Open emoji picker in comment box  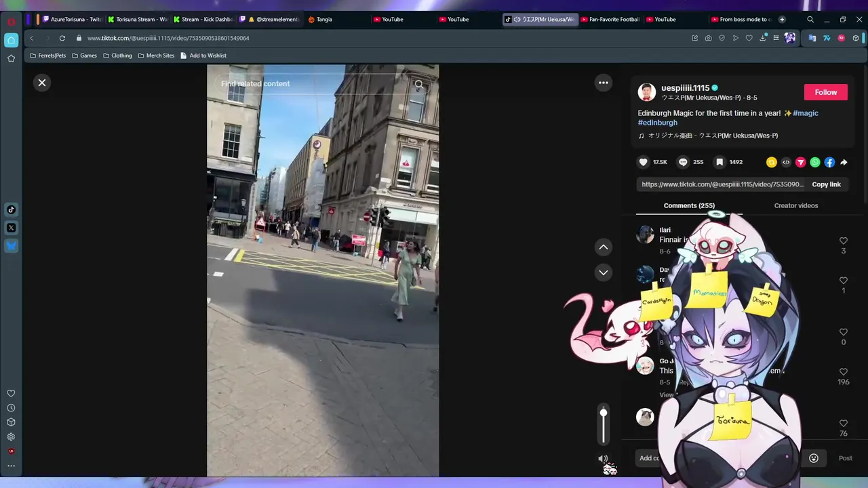pos(814,458)
